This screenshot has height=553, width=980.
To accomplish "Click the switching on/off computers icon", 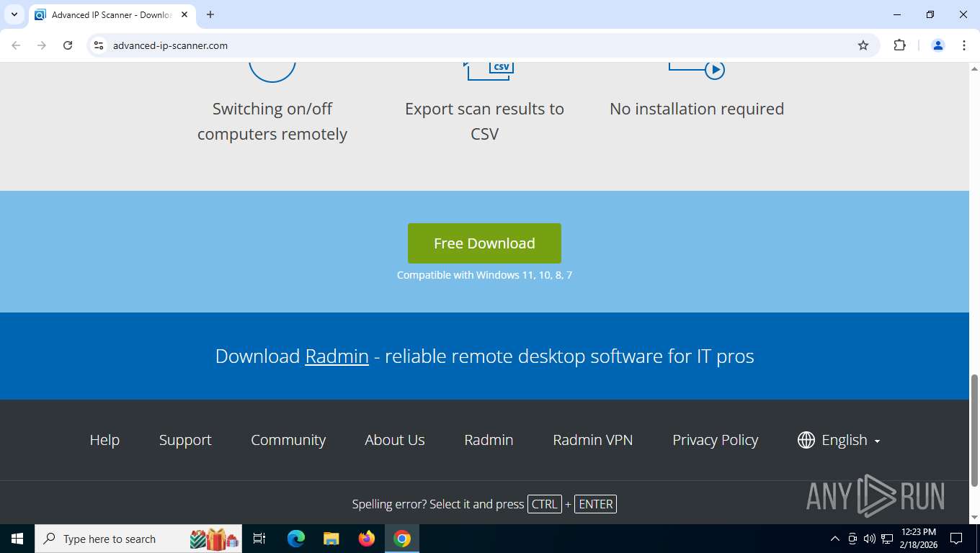I will point(272,72).
